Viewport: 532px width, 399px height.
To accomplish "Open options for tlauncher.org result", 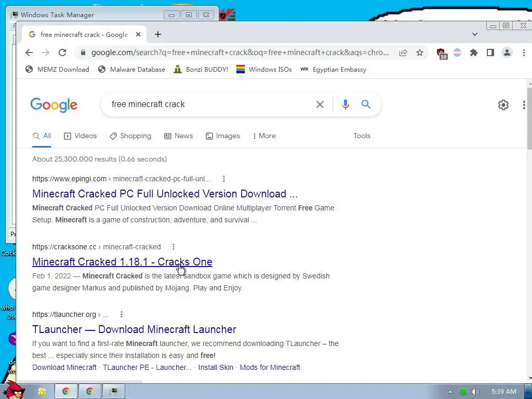I will (x=122, y=314).
